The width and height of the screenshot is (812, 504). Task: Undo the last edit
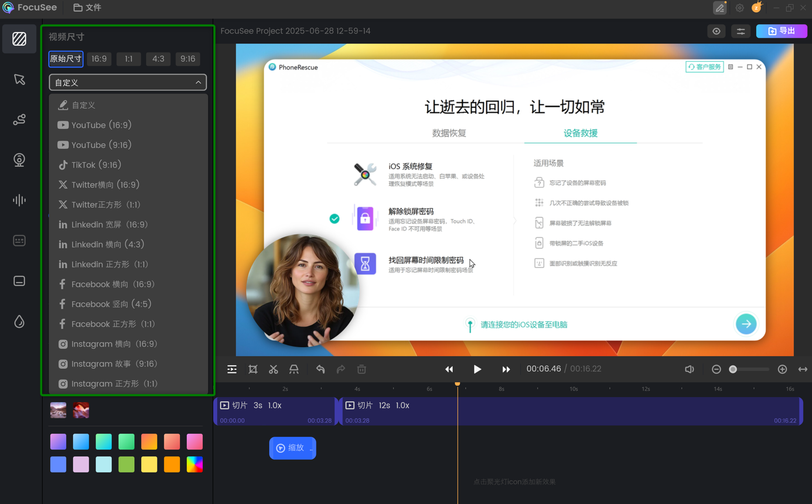(320, 369)
